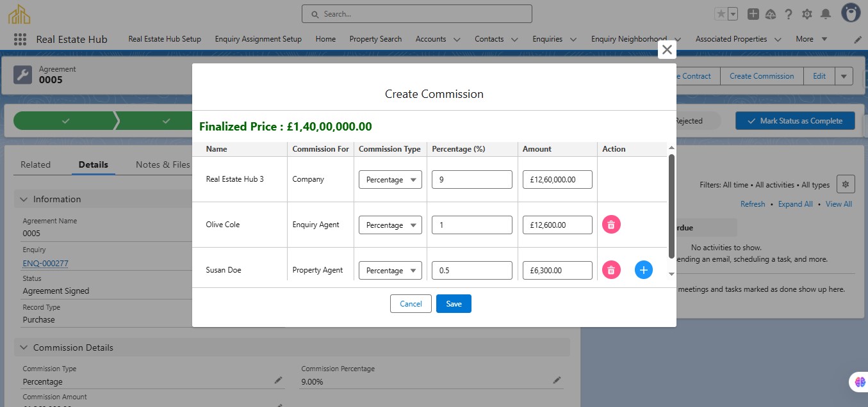Save the commission entries
This screenshot has width=868, height=407.
[x=454, y=304]
